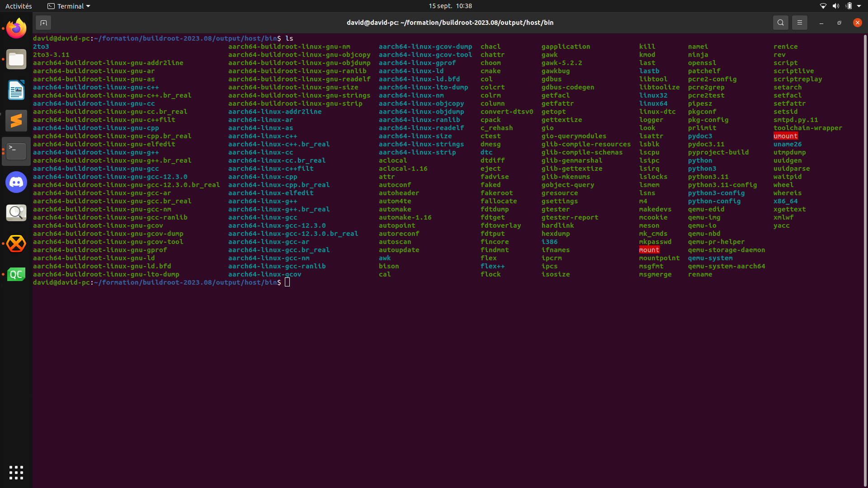Click the 2to3 file name

pyautogui.click(x=41, y=47)
